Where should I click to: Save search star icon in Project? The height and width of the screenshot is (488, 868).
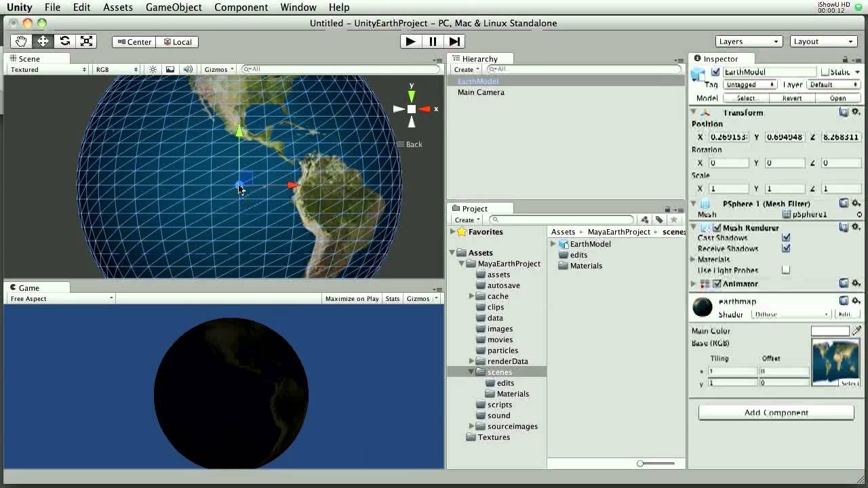point(673,220)
